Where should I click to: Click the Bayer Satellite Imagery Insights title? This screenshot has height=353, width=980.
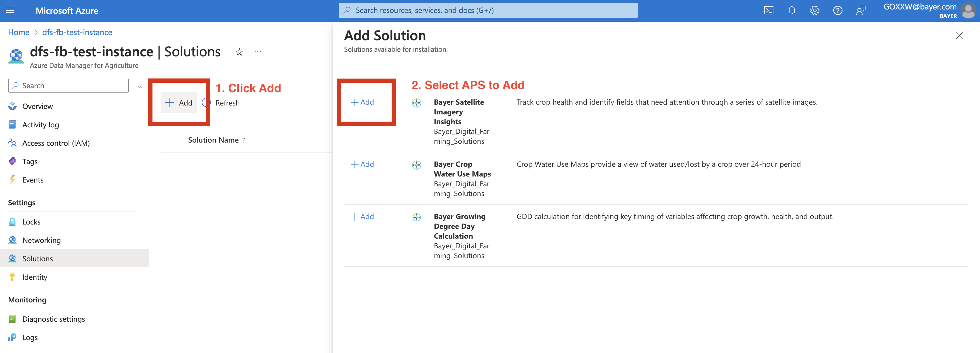[459, 112]
